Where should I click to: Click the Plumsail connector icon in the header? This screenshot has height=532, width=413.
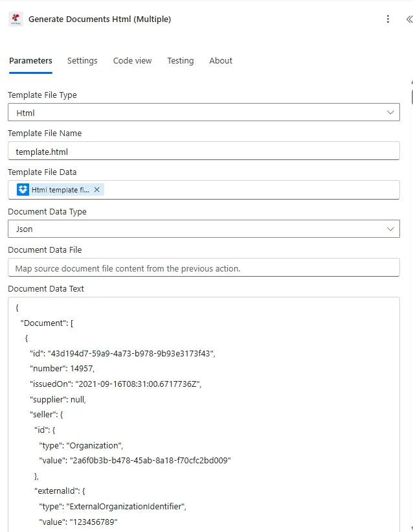click(16, 19)
